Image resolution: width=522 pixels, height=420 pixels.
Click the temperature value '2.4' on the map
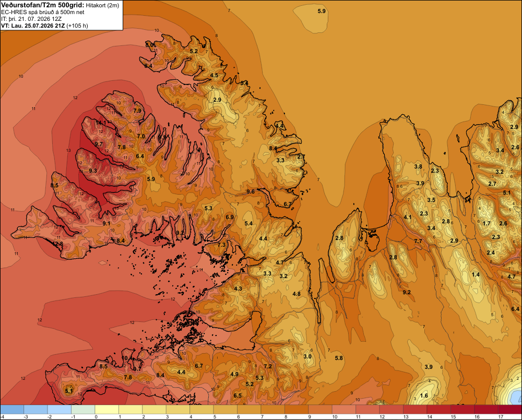(x=491, y=253)
